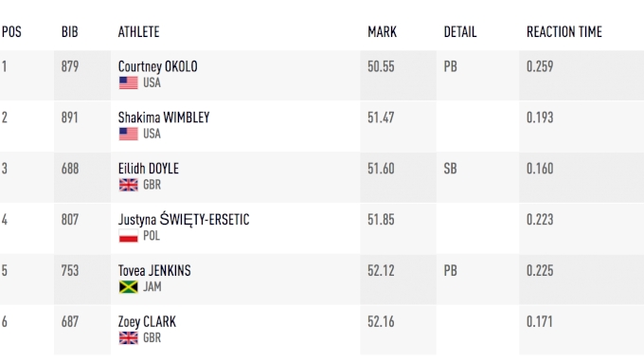644x362 pixels.
Task: Click the Polish flag under Justyna Święty-Ersetic
Action: coord(128,236)
